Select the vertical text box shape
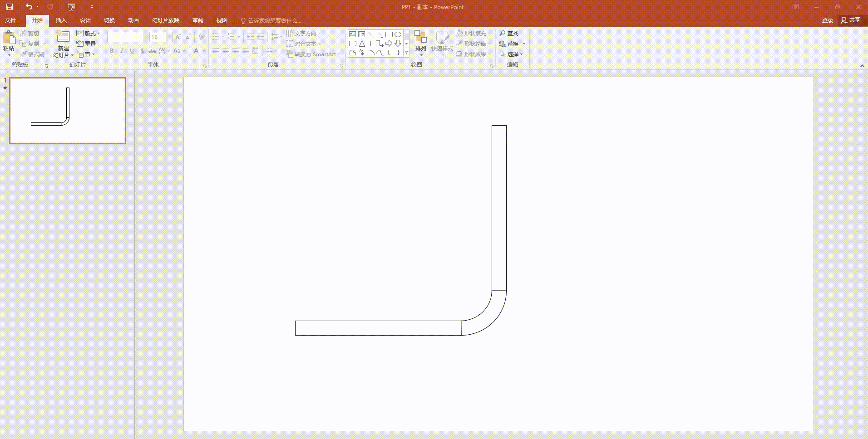The image size is (868, 439). [x=361, y=34]
